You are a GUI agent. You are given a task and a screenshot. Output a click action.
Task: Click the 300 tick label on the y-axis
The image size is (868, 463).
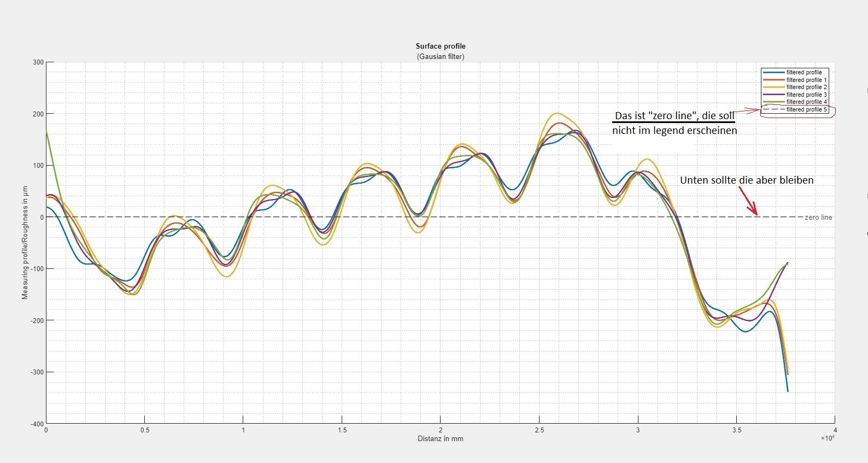[x=38, y=62]
